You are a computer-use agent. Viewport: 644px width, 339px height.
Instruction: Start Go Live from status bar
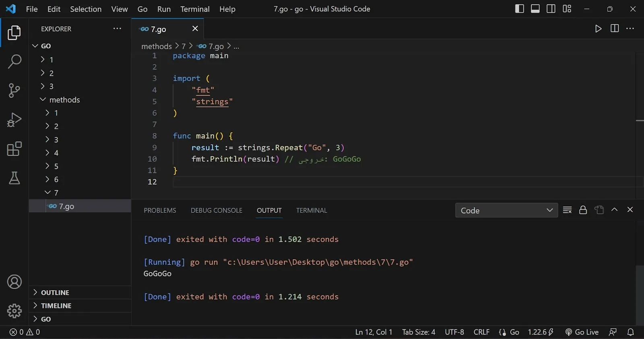[582, 332]
